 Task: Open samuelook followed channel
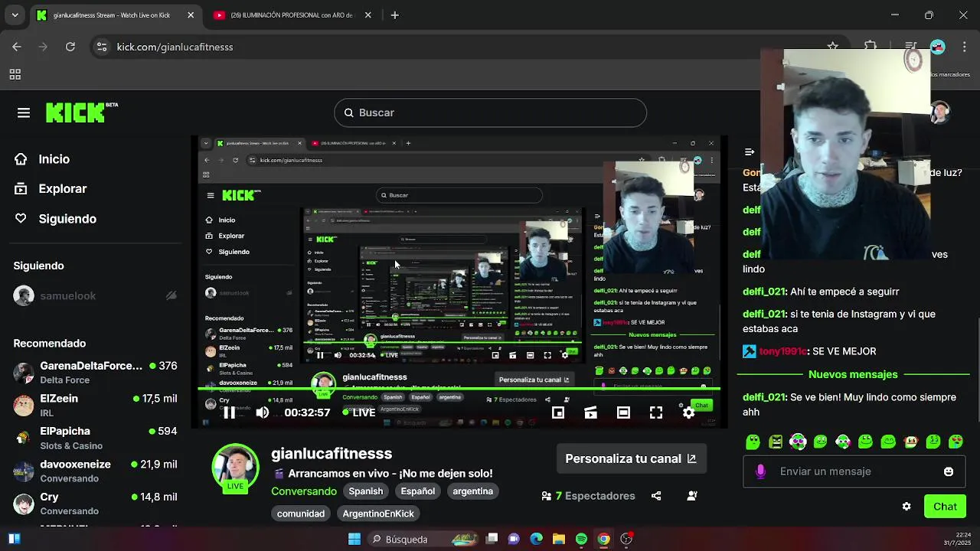coord(96,295)
